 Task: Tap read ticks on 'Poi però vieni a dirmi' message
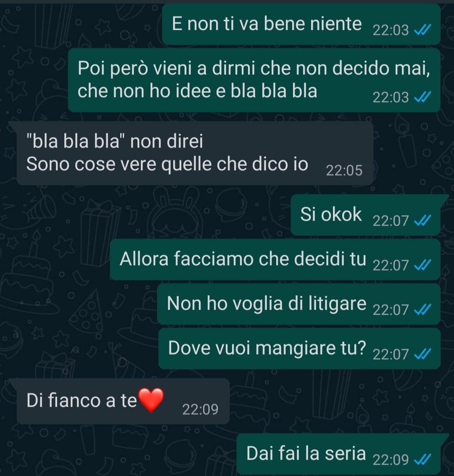click(423, 97)
